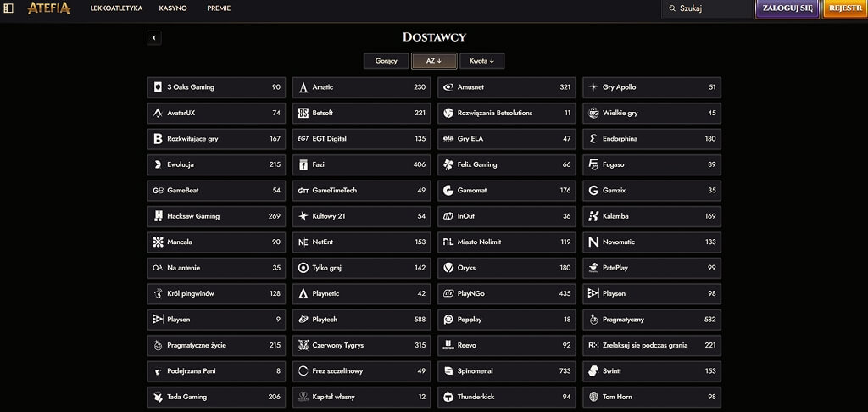Select the Gry Apollo star icon

[x=593, y=87]
